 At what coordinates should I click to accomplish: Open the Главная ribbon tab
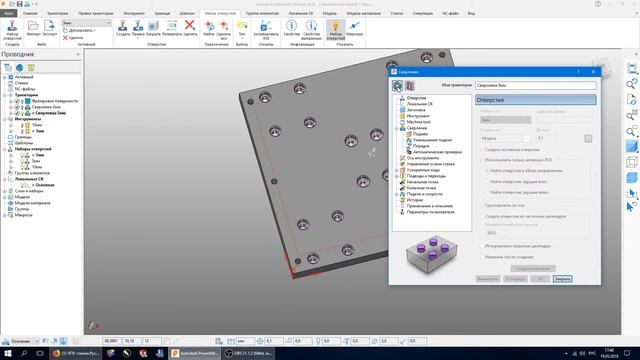click(30, 13)
